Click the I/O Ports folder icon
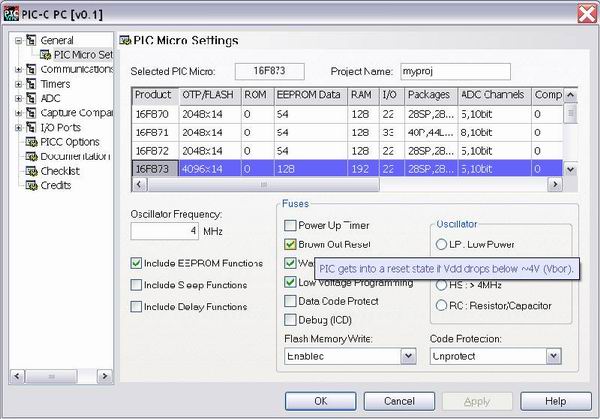Image resolution: width=600 pixels, height=419 pixels. [x=31, y=127]
